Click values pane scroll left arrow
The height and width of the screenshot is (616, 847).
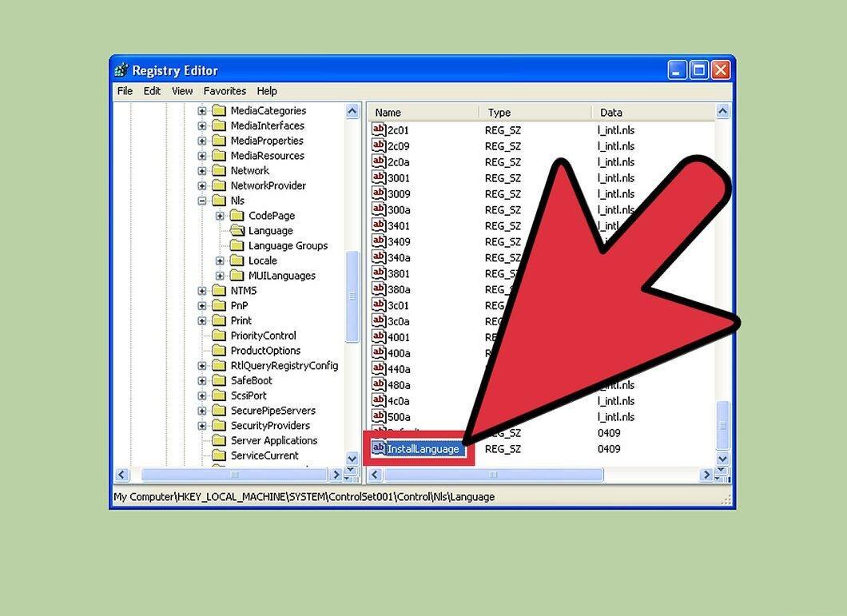click(376, 475)
